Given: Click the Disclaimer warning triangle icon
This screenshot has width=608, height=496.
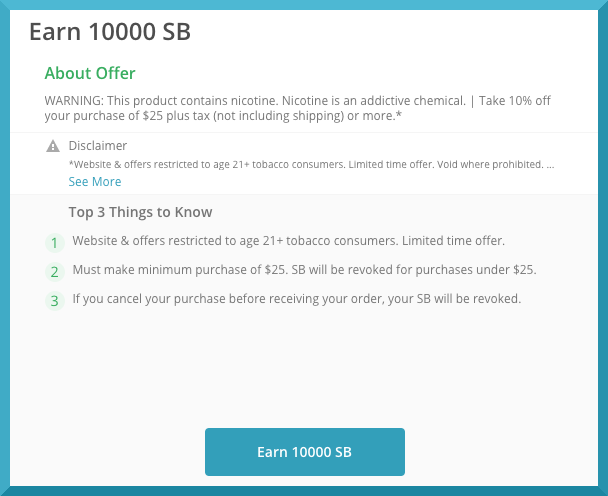Looking at the screenshot, I should coord(53,146).
